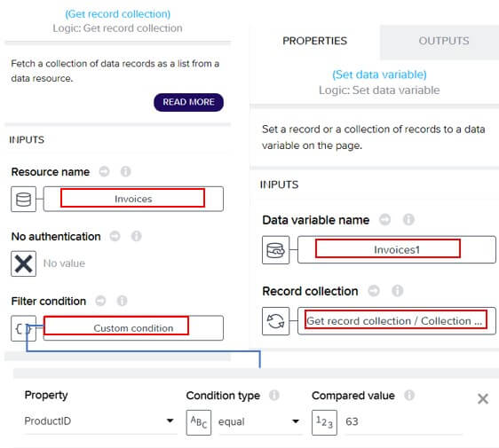Open the ProductID property dropdown
Image resolution: width=499 pixels, height=448 pixels.
coord(100,421)
